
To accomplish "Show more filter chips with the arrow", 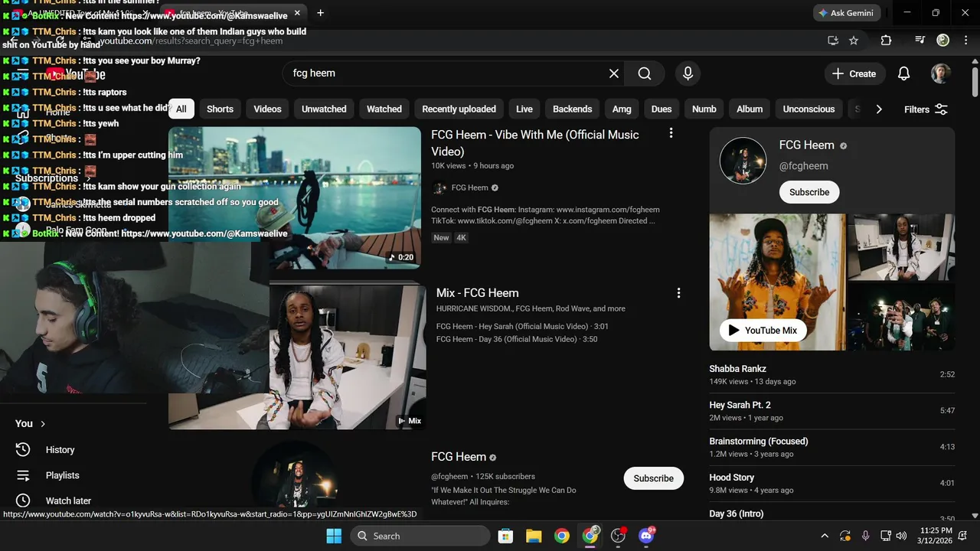I will tap(879, 109).
